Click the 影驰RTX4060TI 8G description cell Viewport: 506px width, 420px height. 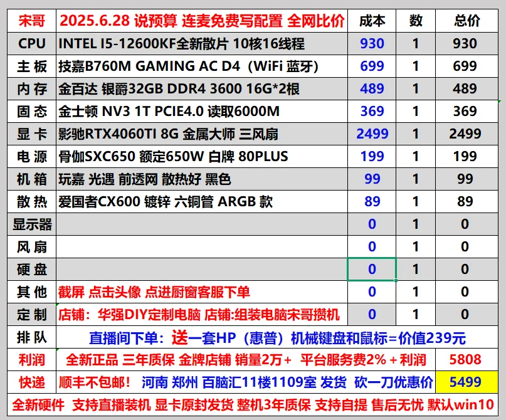(x=202, y=134)
